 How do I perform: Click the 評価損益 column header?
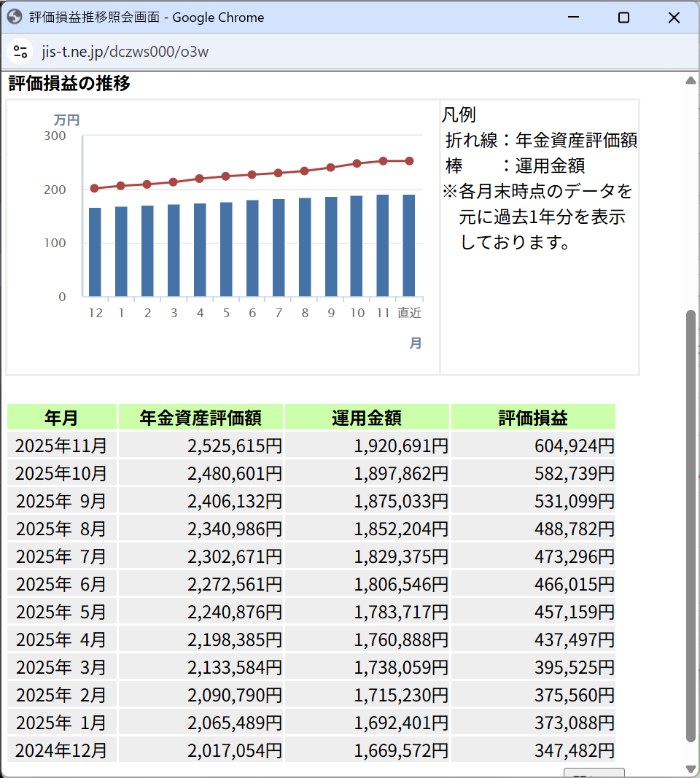pyautogui.click(x=533, y=418)
